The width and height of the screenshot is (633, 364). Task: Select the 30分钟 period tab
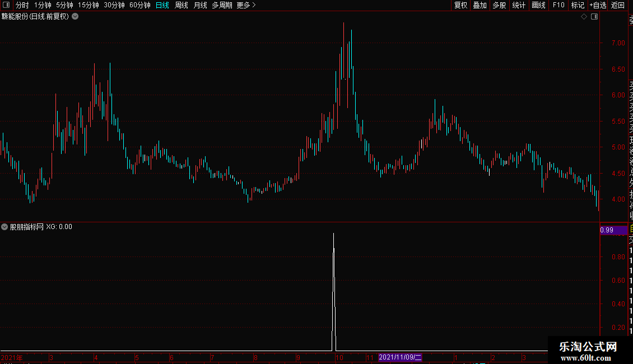(x=114, y=5)
